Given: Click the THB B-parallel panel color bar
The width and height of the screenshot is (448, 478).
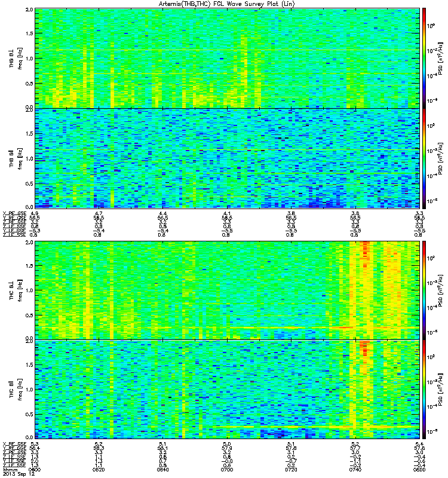Looking at the screenshot, I should click(x=424, y=158).
